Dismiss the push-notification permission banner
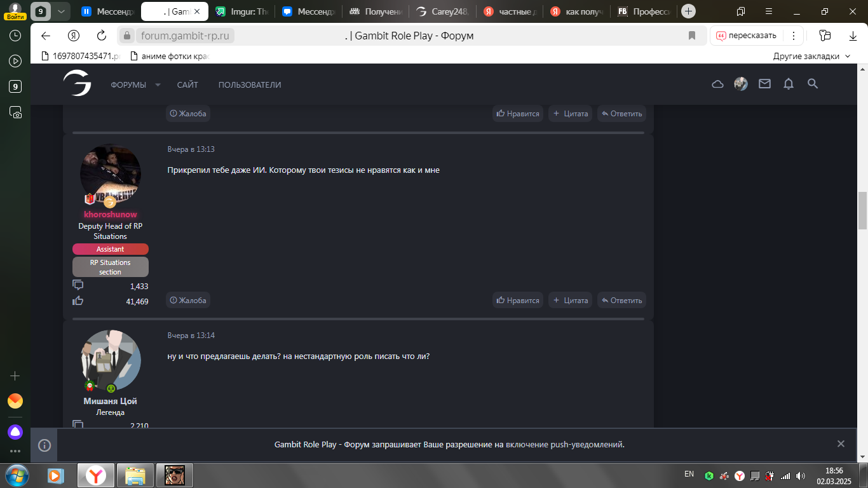868x488 pixels. click(841, 444)
